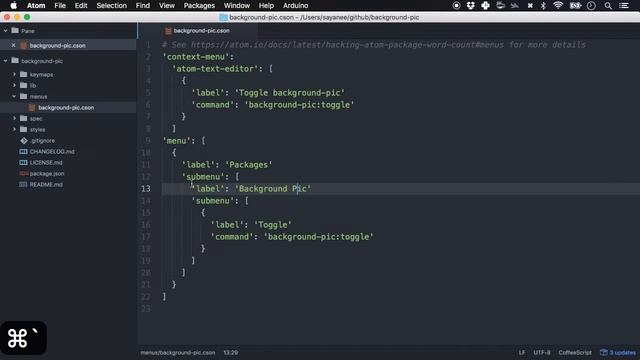
Task: Click the book icon beside CHANGELOG.md
Action: 24,151
